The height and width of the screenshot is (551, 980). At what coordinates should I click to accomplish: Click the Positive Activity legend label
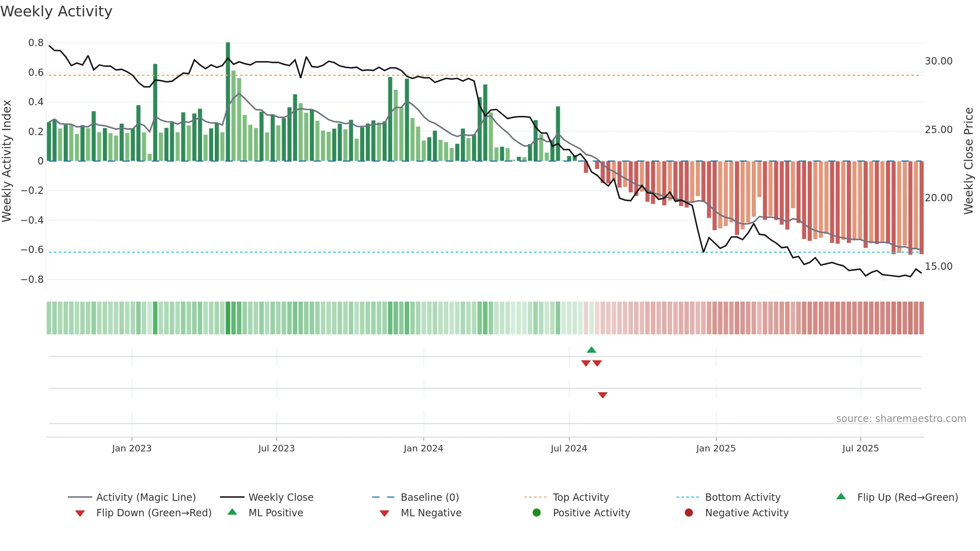(591, 513)
